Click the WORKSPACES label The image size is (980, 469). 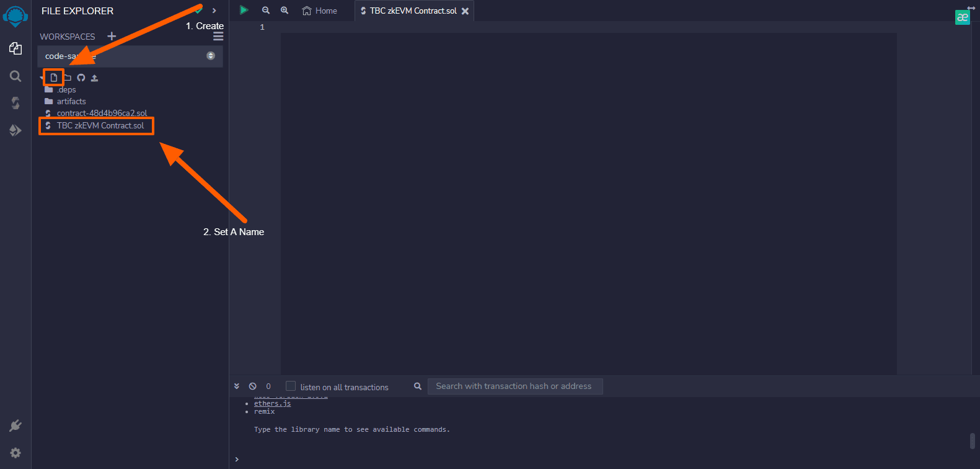[68, 37]
